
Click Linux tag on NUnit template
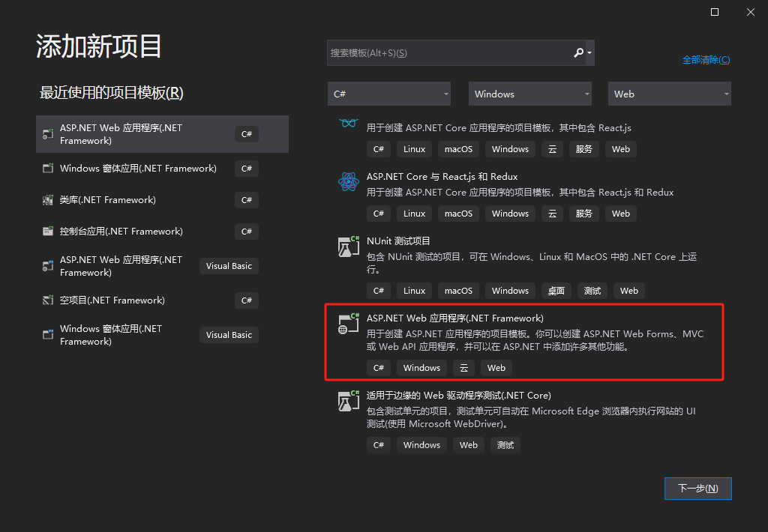tap(414, 291)
